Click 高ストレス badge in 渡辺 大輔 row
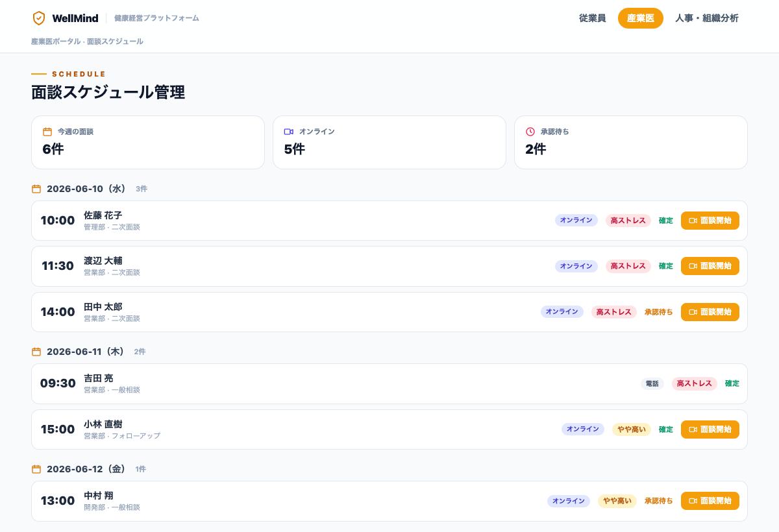 tap(628, 266)
